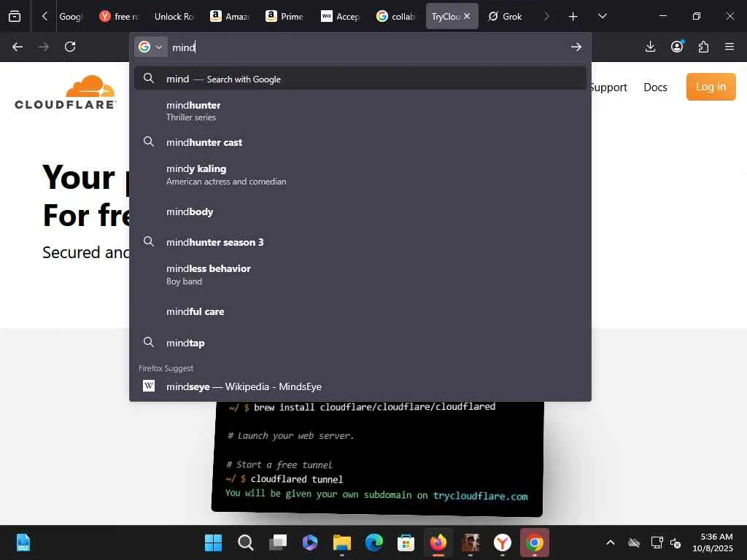The image size is (747, 560).
Task: Open the Firefox View icon
Action: pyautogui.click(x=15, y=16)
